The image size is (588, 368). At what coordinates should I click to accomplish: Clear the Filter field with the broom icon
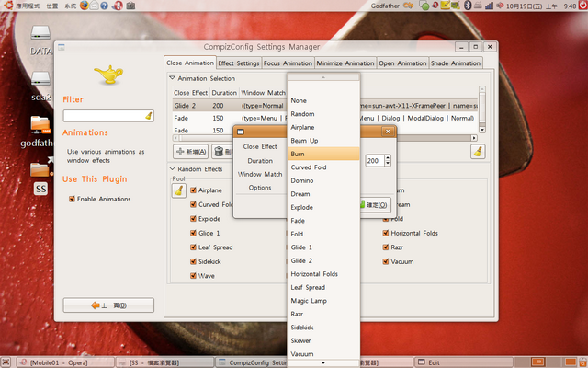click(x=149, y=116)
